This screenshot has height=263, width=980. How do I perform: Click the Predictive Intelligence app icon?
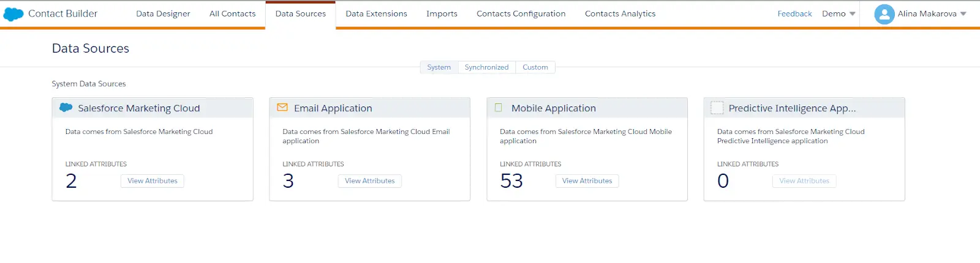(717, 108)
